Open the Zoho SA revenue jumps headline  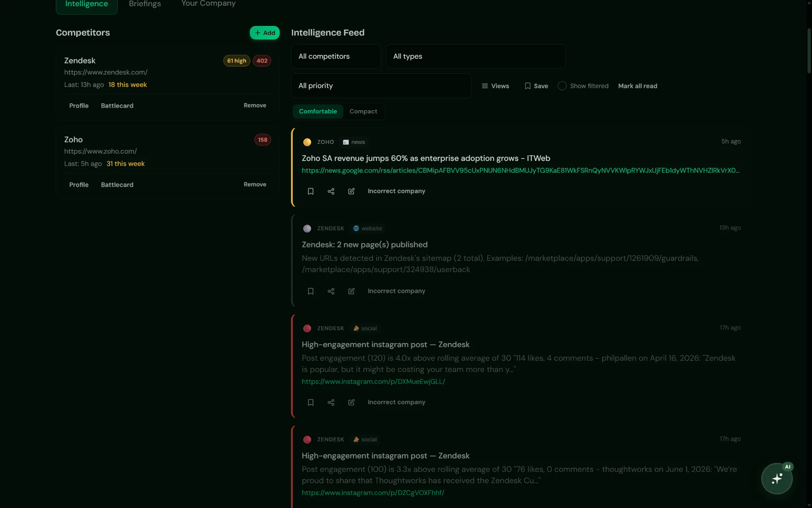tap(426, 158)
